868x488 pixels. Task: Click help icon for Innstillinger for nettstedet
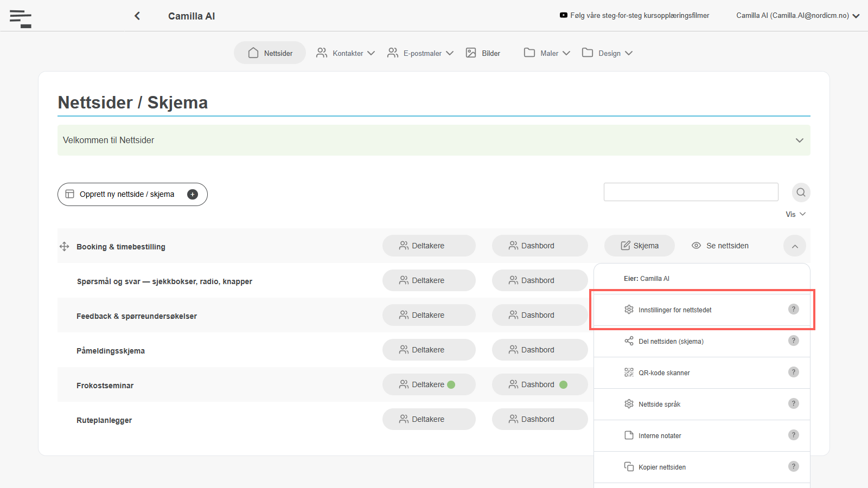(794, 309)
